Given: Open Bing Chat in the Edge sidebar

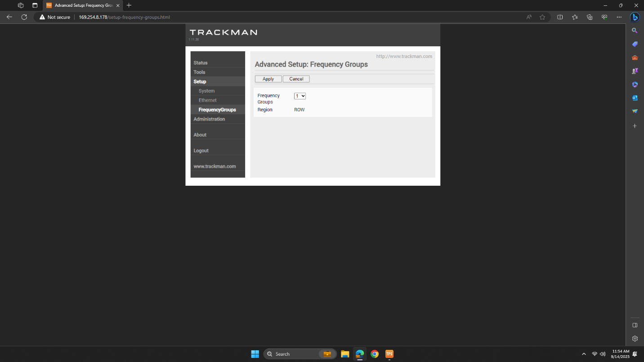Looking at the screenshot, I should point(635,17).
